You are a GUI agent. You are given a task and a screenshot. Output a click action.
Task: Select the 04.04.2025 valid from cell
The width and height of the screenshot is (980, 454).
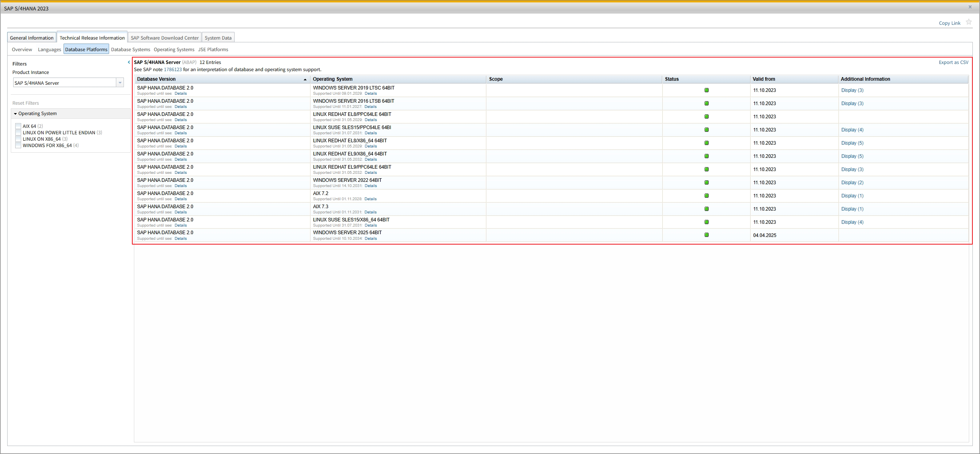pos(794,235)
